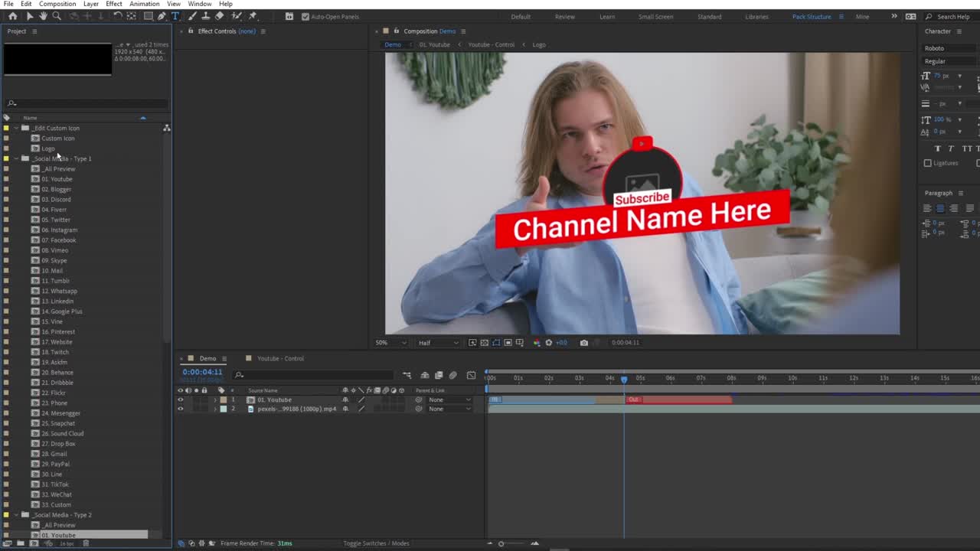Open the magnification ratio dropdown showing 50%

coord(390,343)
